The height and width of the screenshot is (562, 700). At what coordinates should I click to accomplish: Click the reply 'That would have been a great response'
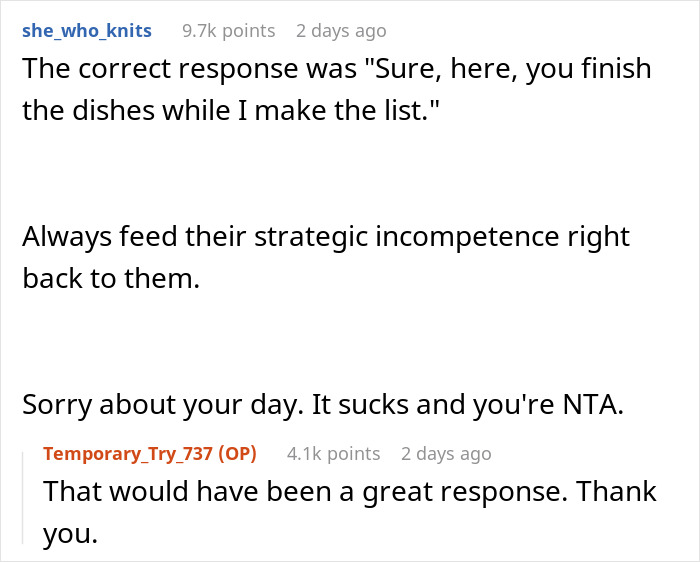[x=349, y=492]
